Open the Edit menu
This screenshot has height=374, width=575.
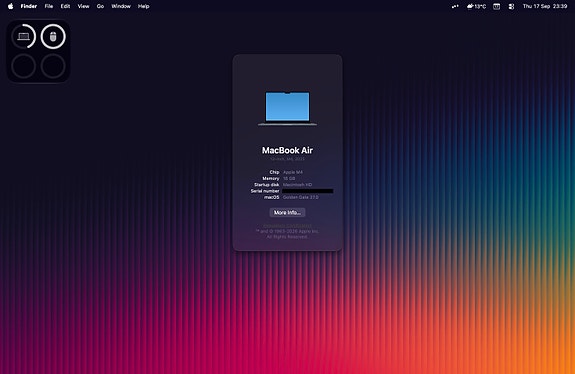pos(65,6)
